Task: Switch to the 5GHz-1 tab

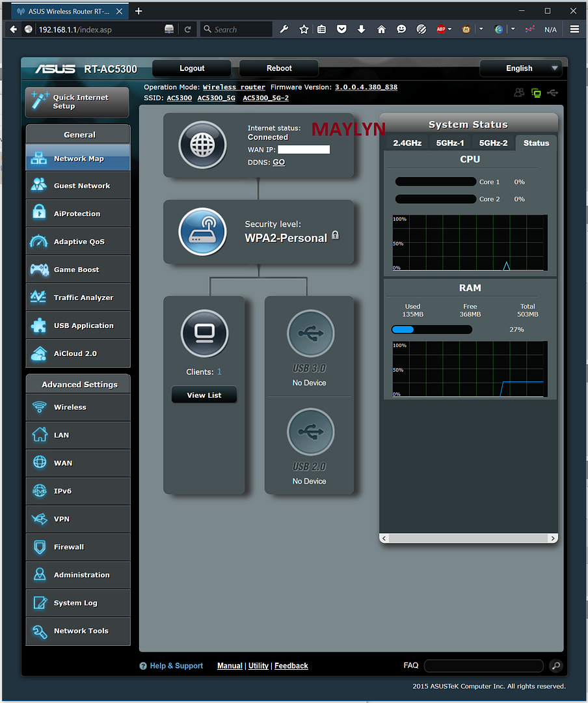Action: (x=450, y=143)
